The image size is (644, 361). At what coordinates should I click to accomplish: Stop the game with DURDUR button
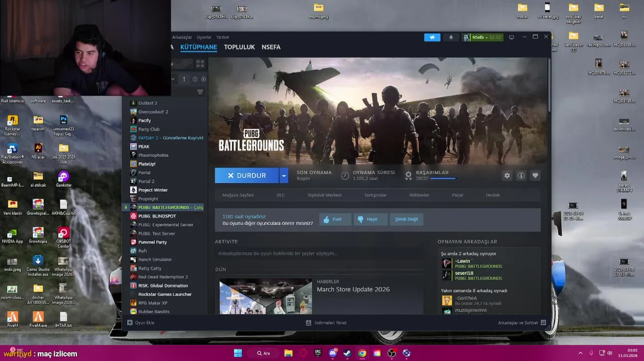coord(247,175)
